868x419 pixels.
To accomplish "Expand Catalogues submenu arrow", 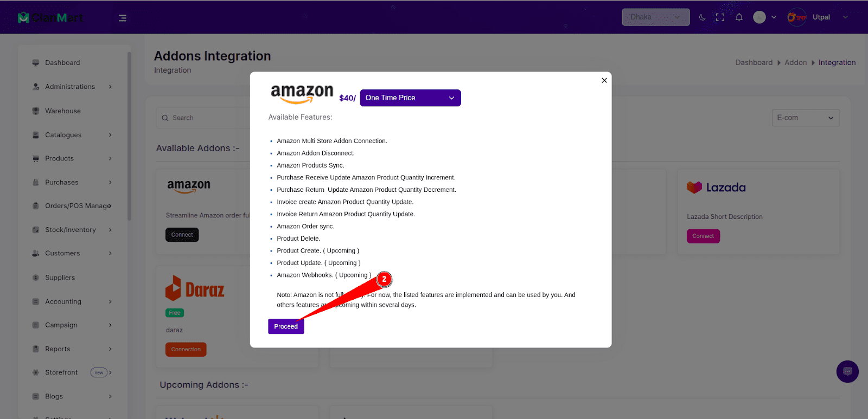I will (110, 135).
